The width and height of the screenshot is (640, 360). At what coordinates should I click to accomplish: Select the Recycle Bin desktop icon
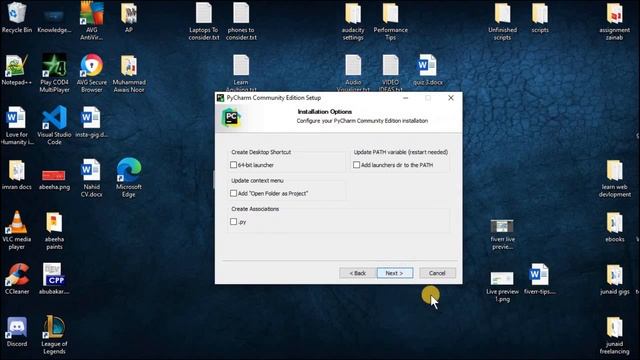pos(17,18)
